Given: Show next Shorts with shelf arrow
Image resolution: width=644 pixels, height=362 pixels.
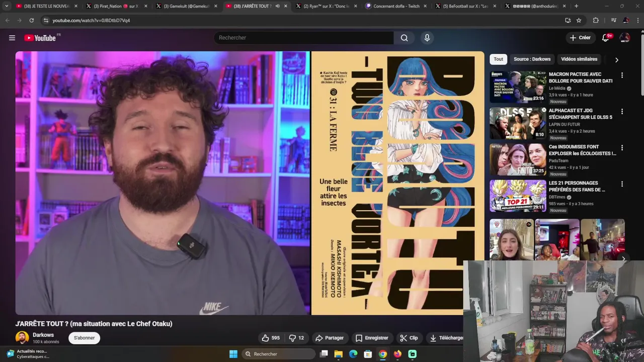Looking at the screenshot, I should coord(623,258).
